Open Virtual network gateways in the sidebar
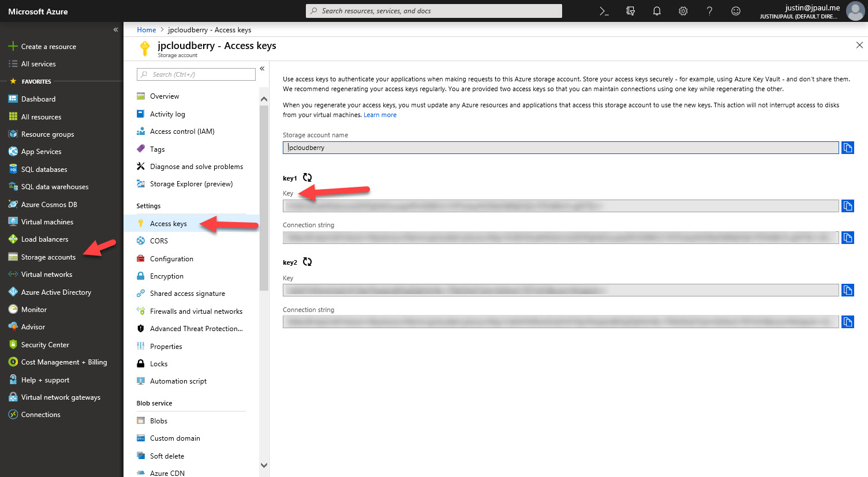Screen dimensions: 868x477 pos(61,397)
